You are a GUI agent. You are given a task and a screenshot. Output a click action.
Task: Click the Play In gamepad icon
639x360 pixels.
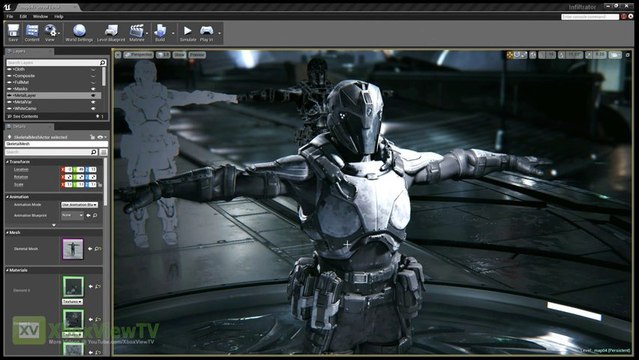pos(207,31)
